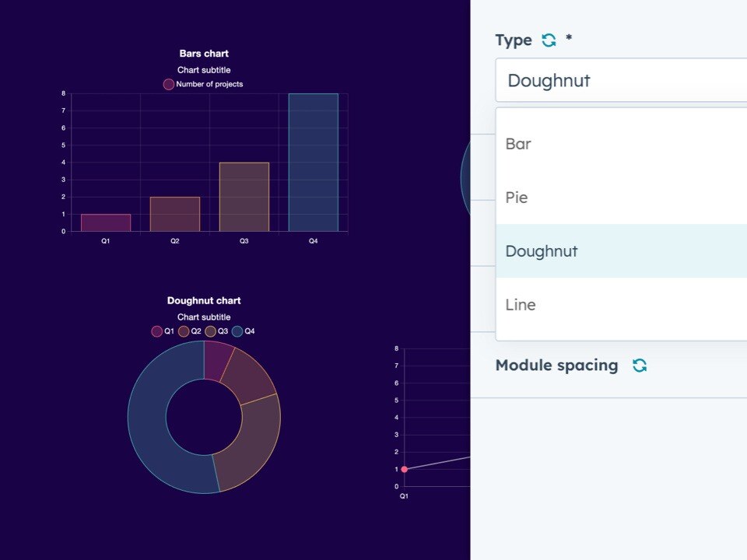747x560 pixels.
Task: Click the pink color swatch next to Q1
Action: (156, 331)
